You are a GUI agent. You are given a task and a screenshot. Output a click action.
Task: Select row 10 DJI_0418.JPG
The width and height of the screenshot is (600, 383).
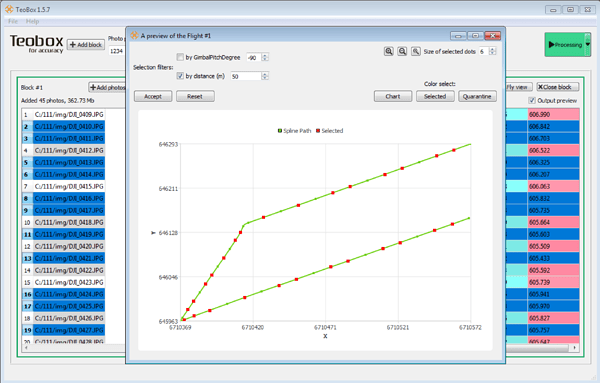click(69, 222)
